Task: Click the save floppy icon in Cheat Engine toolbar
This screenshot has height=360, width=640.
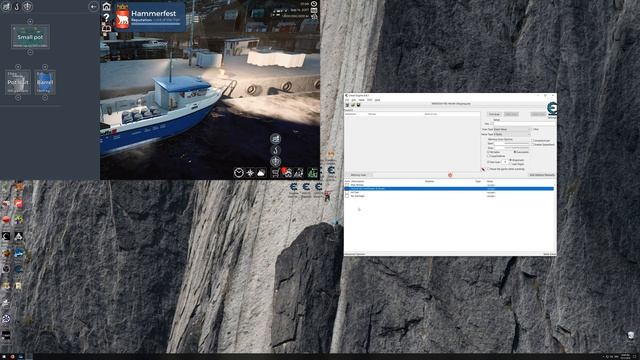Action: point(358,105)
